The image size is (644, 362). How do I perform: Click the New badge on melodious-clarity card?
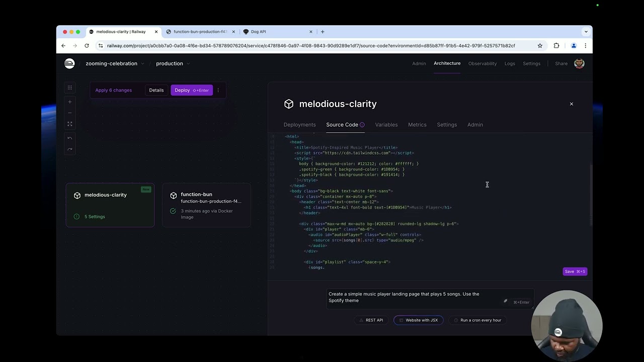[146, 190]
